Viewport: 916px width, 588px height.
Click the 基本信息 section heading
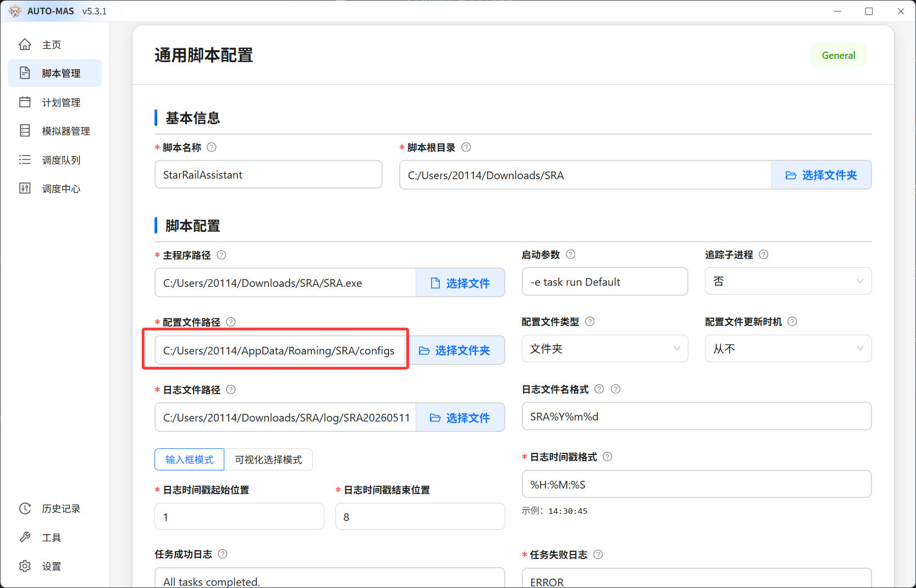click(192, 118)
